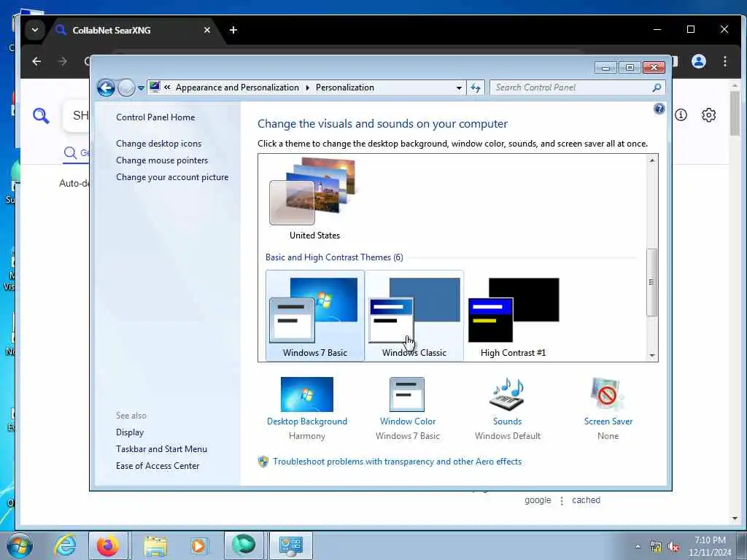This screenshot has height=560, width=747.
Task: Click the Personalization breadcrumb segment
Action: 345,87
